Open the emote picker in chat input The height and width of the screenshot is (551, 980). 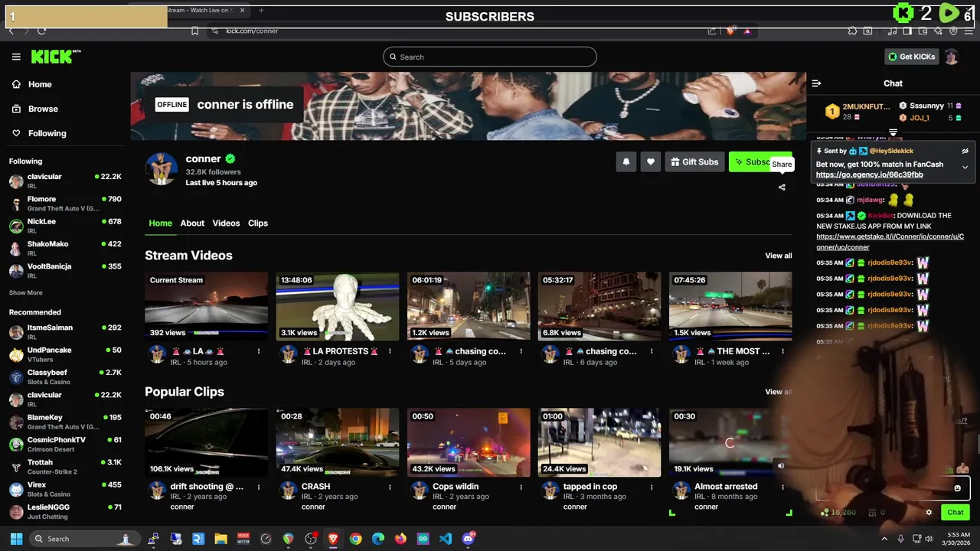957,488
